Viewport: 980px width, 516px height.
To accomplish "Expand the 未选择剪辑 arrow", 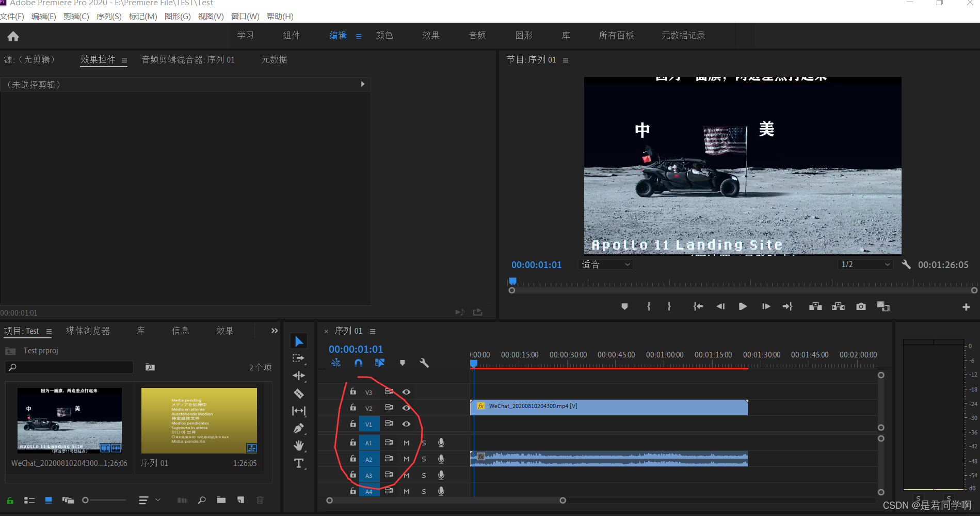I will click(363, 84).
